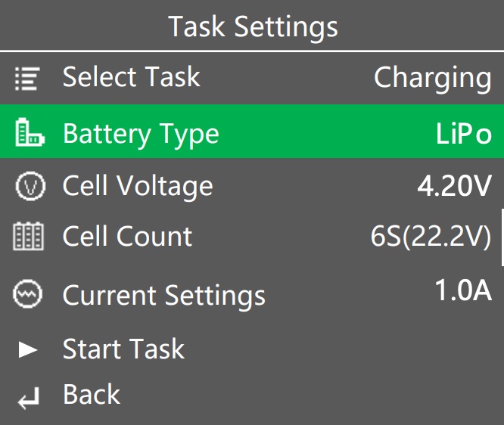504x425 pixels.
Task: Click the Back return-arrow icon
Action: point(29,399)
